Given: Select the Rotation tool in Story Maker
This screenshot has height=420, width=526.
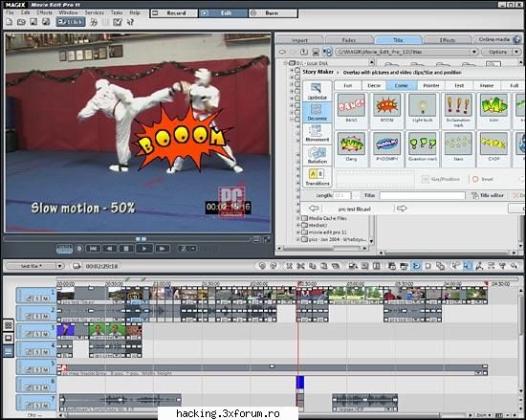Looking at the screenshot, I should (x=317, y=155).
